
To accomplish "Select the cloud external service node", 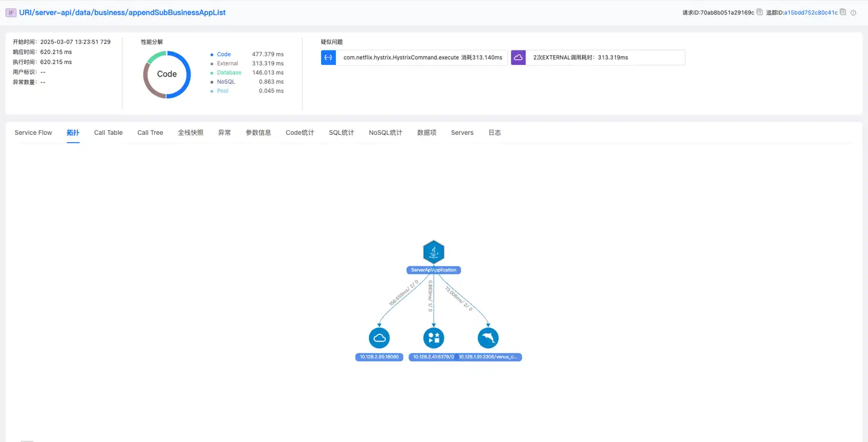I will [379, 338].
